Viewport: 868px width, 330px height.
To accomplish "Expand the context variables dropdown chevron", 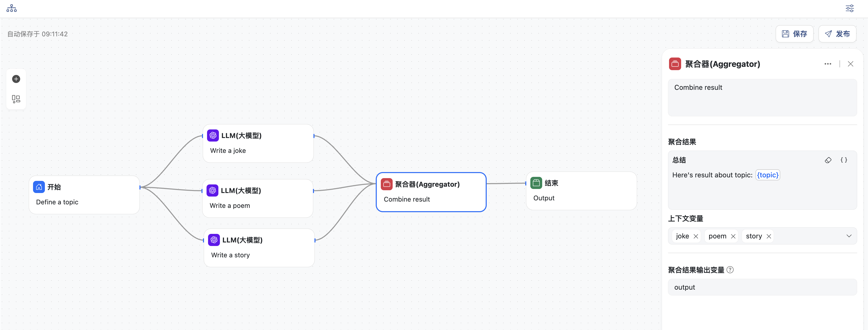I will click(849, 236).
